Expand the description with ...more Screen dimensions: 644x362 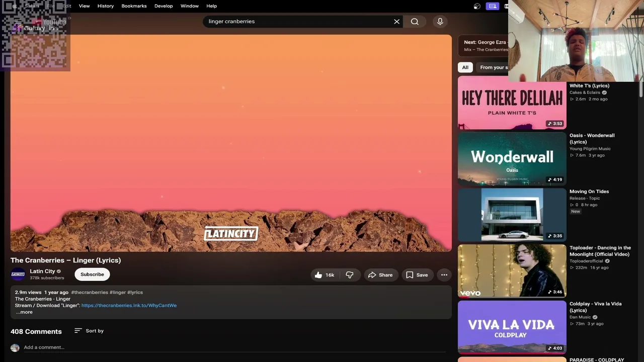24,312
